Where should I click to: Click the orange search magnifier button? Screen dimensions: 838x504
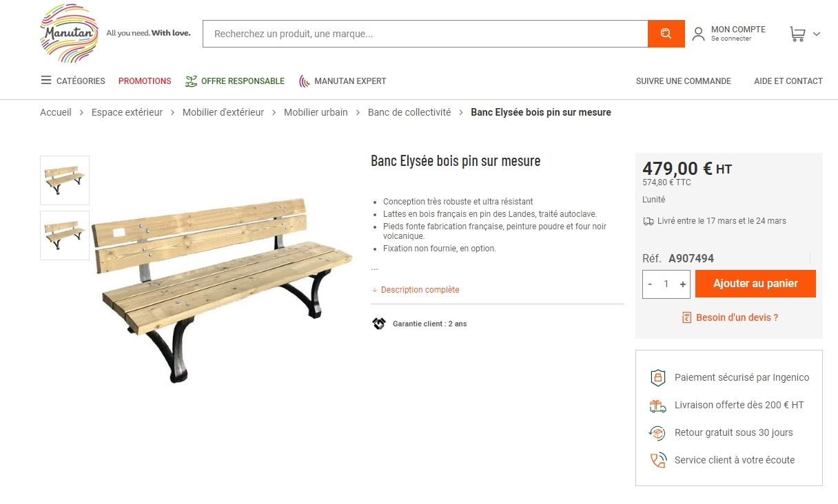click(x=666, y=34)
